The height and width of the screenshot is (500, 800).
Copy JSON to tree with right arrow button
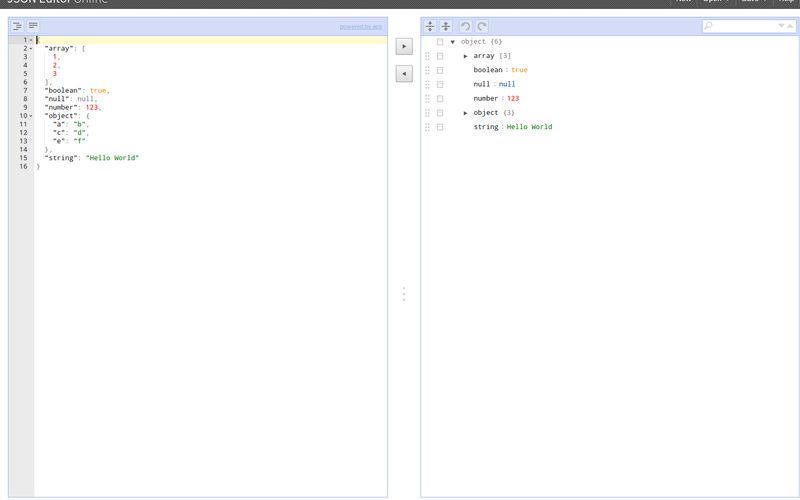coord(404,46)
